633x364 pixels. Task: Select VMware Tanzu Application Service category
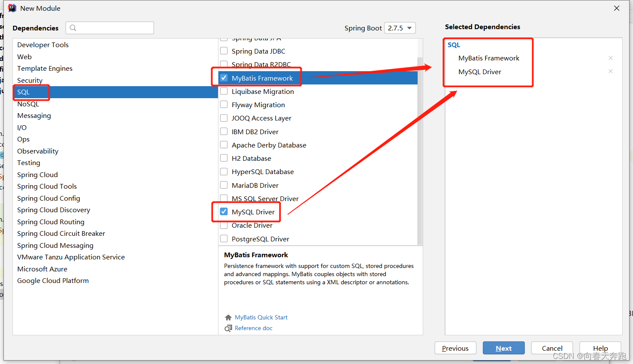[x=115, y=257]
